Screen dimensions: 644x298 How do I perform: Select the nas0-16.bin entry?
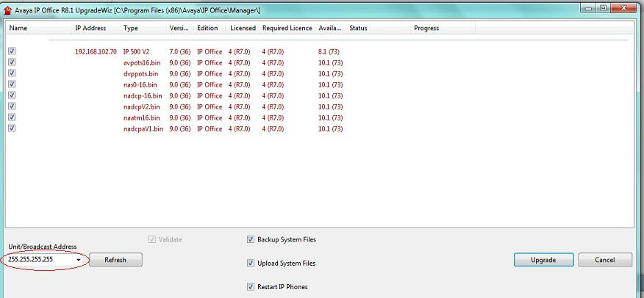click(x=140, y=85)
